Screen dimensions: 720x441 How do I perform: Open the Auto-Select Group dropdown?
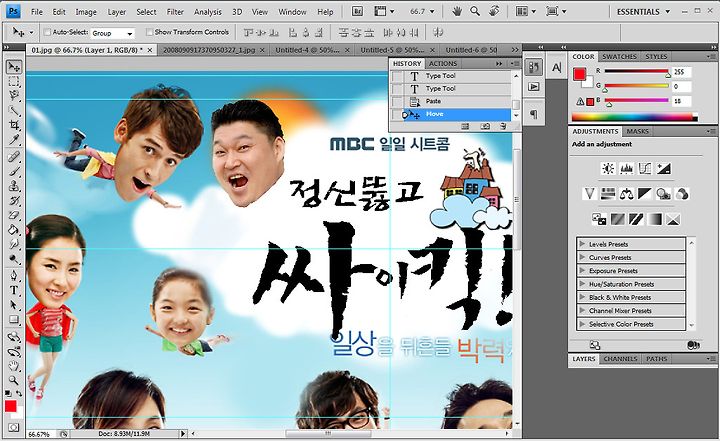tap(112, 33)
